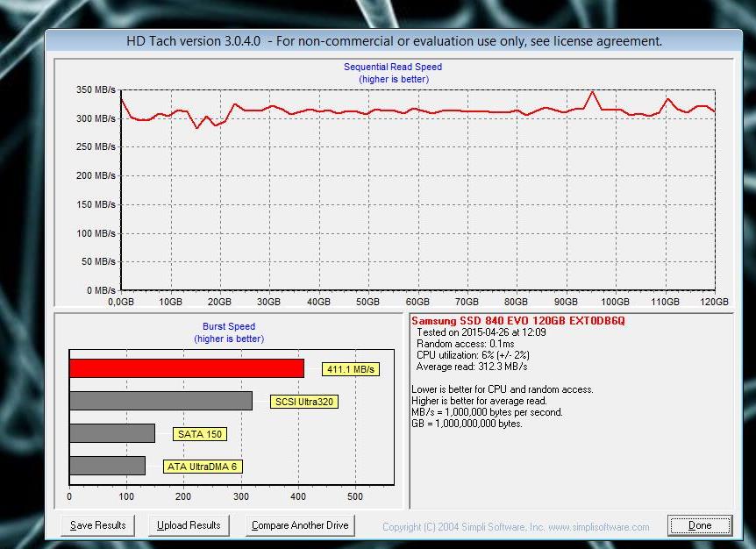
Task: Click the 0,0GB axis label
Action: tap(121, 302)
